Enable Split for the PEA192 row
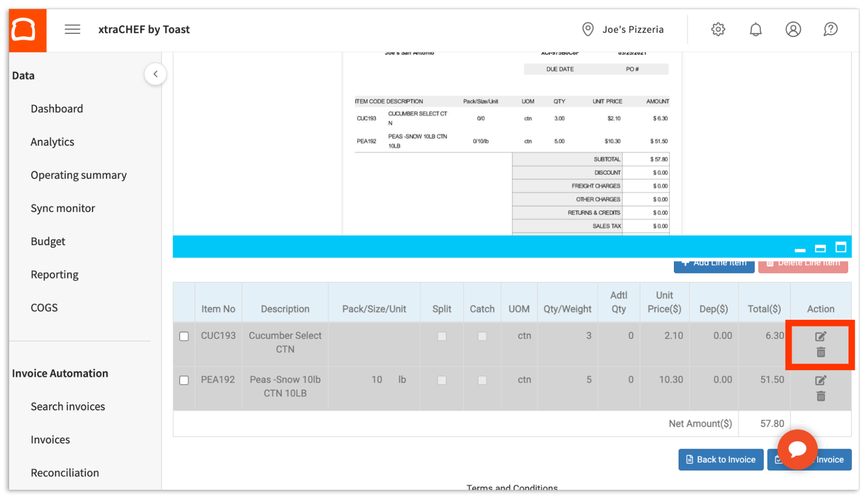868x499 pixels. click(442, 380)
